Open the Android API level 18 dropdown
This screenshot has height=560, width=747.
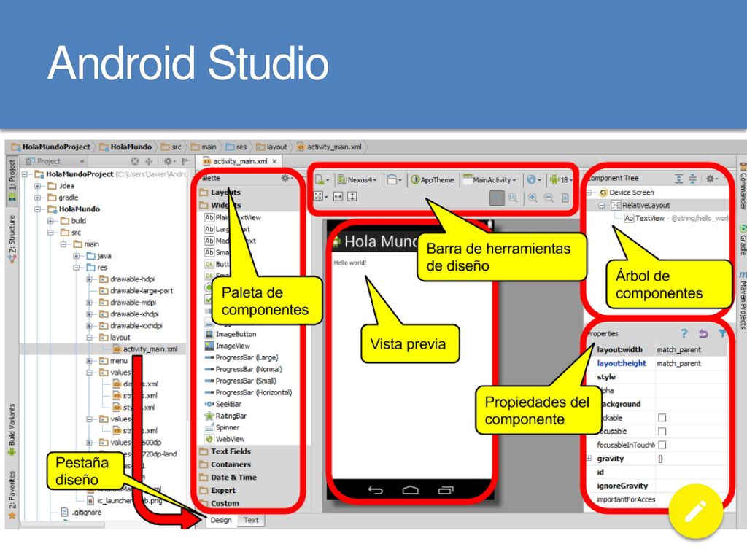[x=561, y=180]
